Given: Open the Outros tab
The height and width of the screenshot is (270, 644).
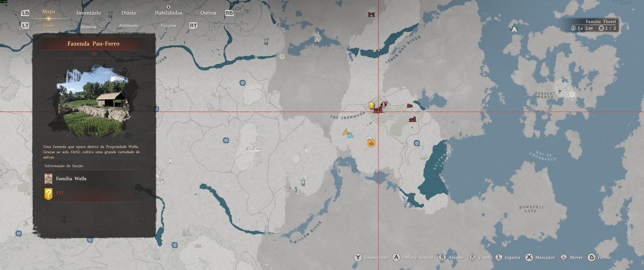Looking at the screenshot, I should click(x=208, y=13).
